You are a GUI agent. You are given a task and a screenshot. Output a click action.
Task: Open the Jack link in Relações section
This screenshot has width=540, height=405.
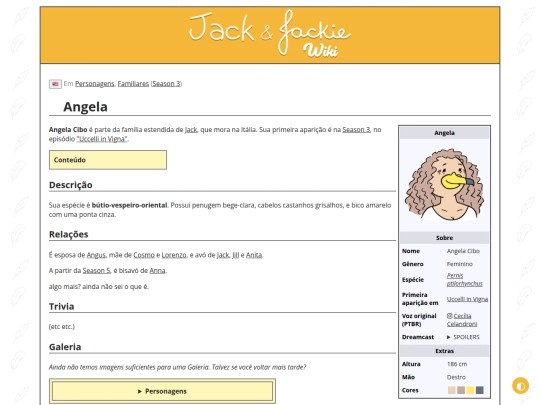point(223,255)
